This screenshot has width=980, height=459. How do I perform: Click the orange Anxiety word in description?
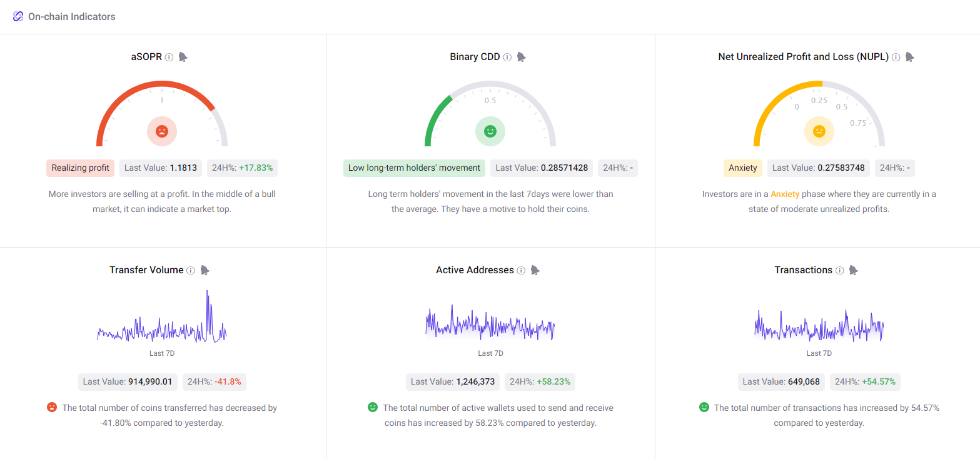point(785,194)
